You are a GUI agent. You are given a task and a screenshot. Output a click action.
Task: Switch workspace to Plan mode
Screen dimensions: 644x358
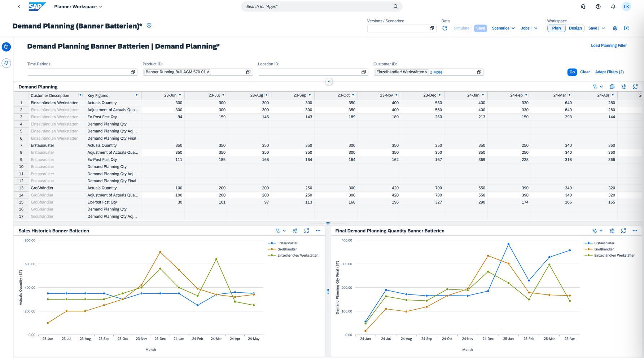pos(556,28)
